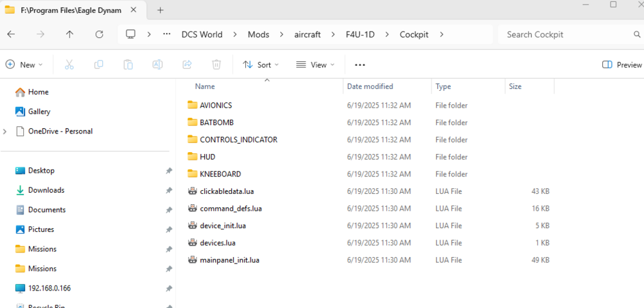Click the Copy icon in toolbar
This screenshot has width=644, height=308.
pos(99,64)
